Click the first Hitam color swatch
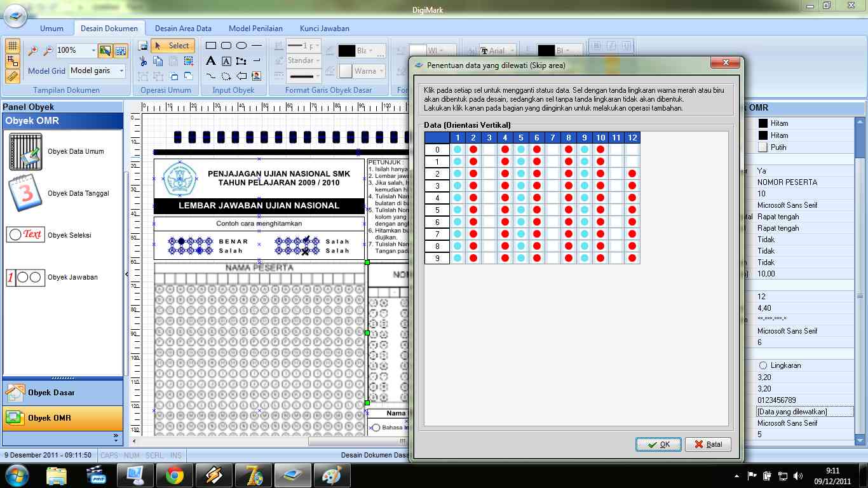The image size is (868, 488). 763,124
